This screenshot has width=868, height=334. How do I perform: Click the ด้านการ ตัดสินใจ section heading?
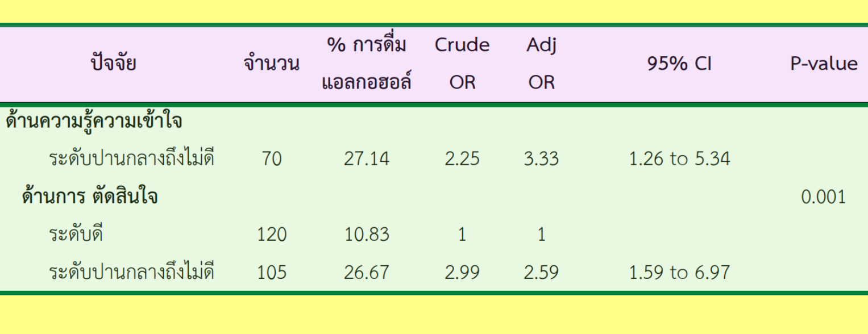point(90,197)
